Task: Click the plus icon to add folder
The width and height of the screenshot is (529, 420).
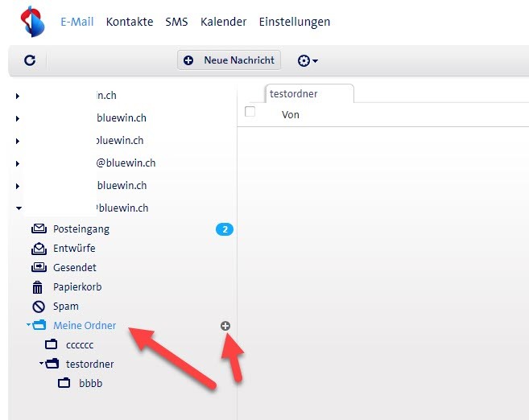Action: (x=225, y=326)
